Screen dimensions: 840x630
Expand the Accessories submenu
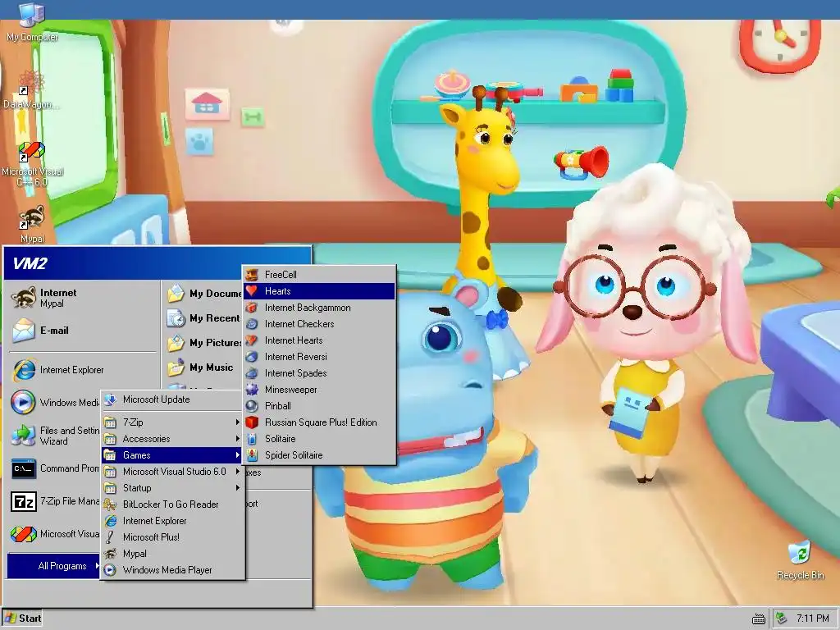[172, 439]
